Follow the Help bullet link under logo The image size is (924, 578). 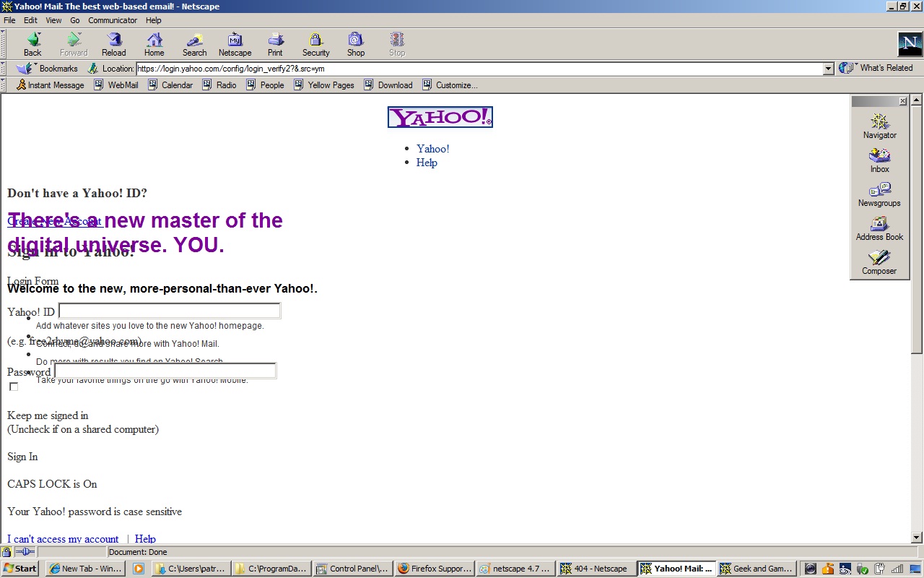pos(427,163)
